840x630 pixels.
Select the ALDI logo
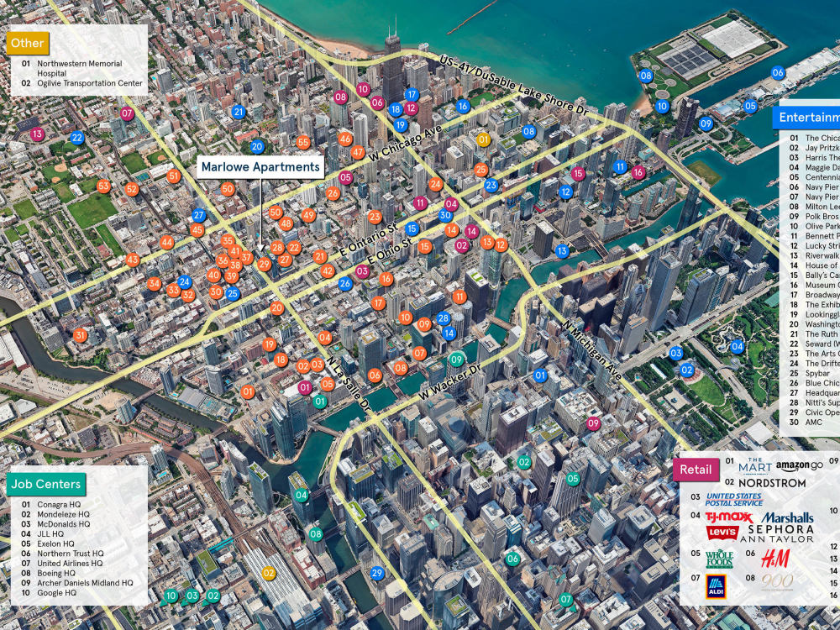[717, 586]
